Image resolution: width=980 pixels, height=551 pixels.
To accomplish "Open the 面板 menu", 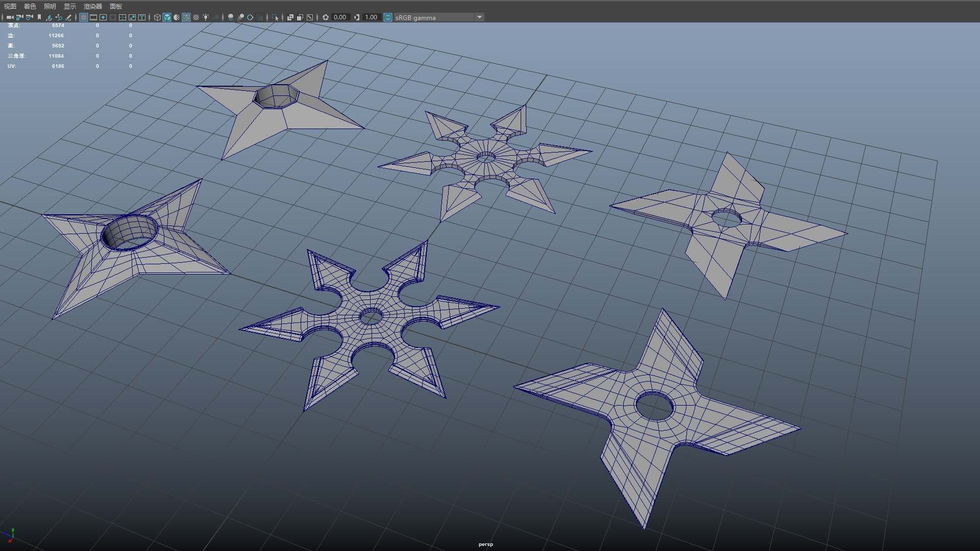I will 116,6.
